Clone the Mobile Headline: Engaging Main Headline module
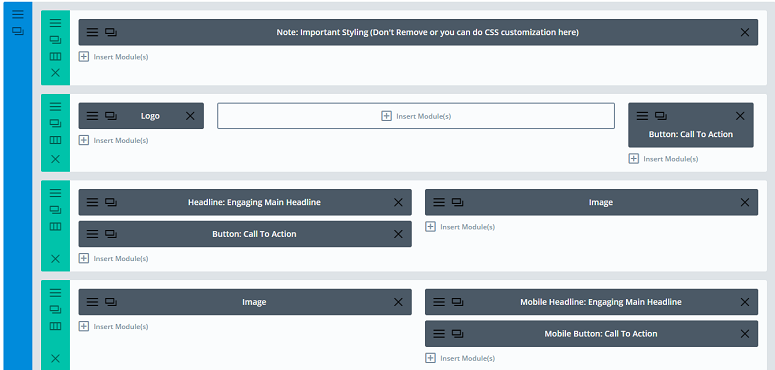This screenshot has width=775, height=370. click(458, 302)
